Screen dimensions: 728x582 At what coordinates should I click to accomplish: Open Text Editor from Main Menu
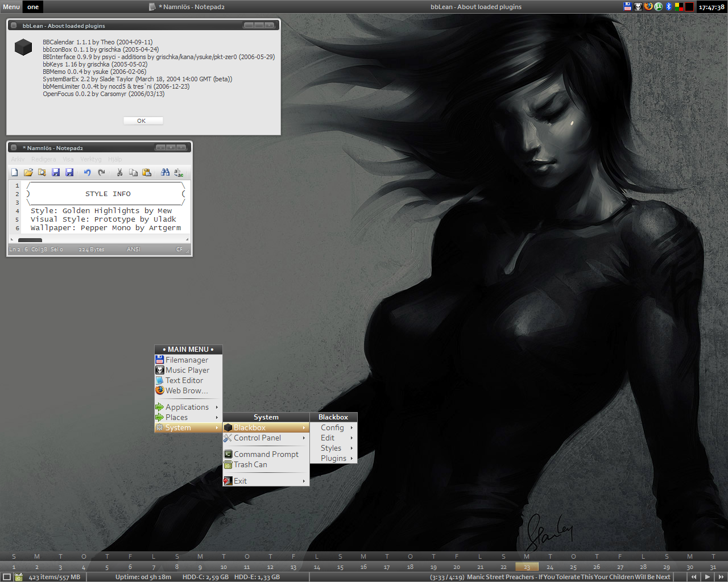[188, 380]
